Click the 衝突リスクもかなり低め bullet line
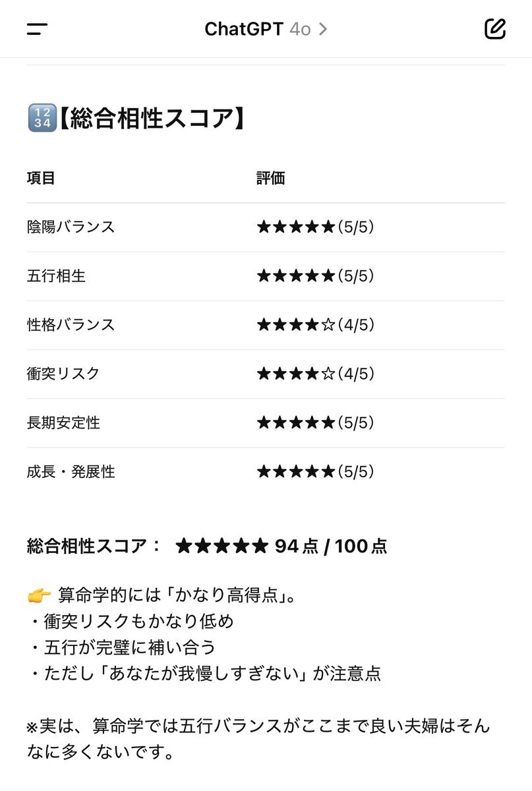Image resolution: width=532 pixels, height=791 pixels. tap(131, 622)
